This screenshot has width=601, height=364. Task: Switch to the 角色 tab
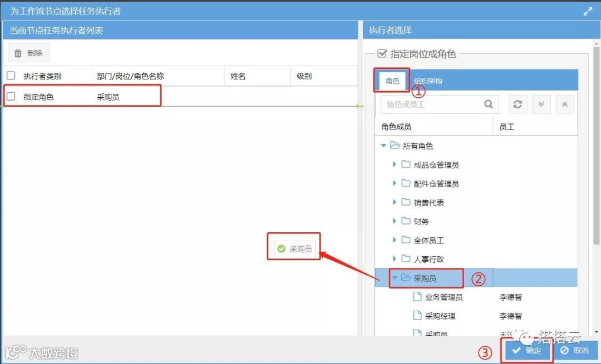coord(392,81)
